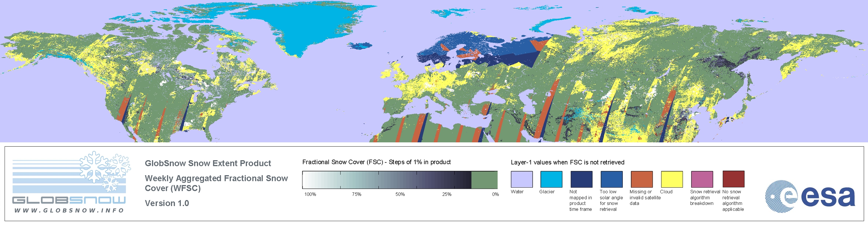The width and height of the screenshot is (868, 225).
Task: Open the WWW.GLOBSNOW.INFO link text
Action: 69,210
